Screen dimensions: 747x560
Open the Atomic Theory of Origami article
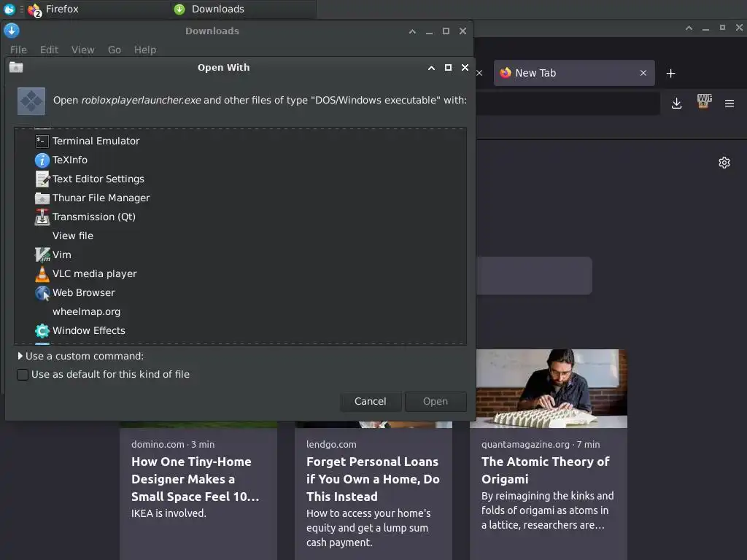coord(545,470)
